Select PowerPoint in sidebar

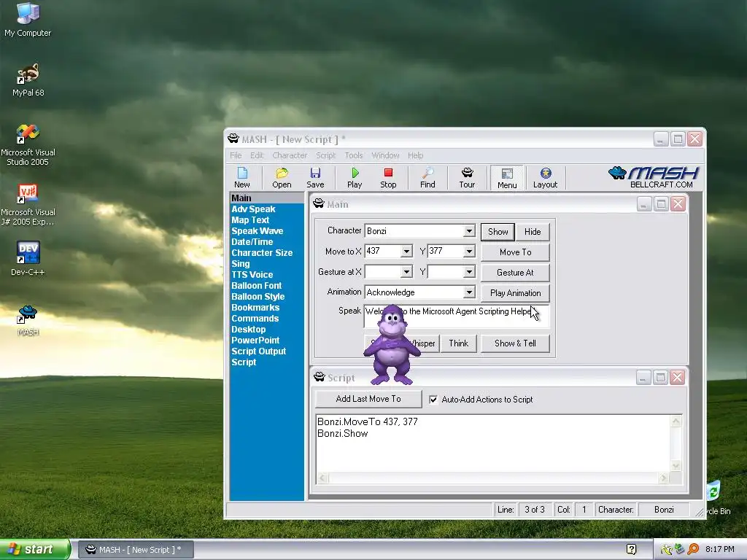[x=255, y=341]
